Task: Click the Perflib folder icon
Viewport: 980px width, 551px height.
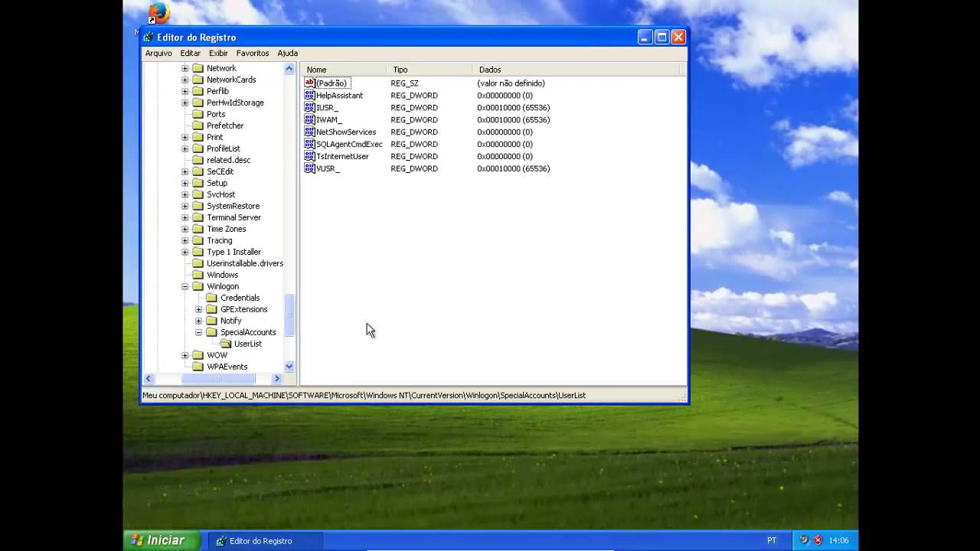Action: (x=198, y=91)
